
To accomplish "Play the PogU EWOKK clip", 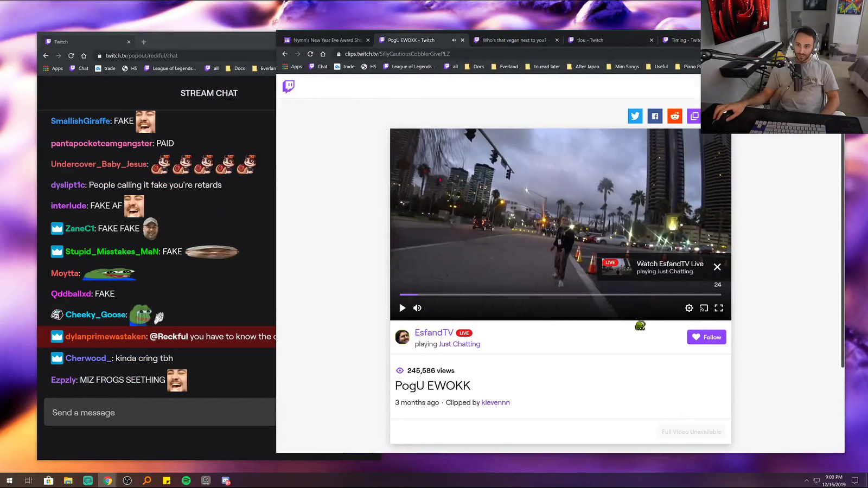I will click(x=402, y=308).
